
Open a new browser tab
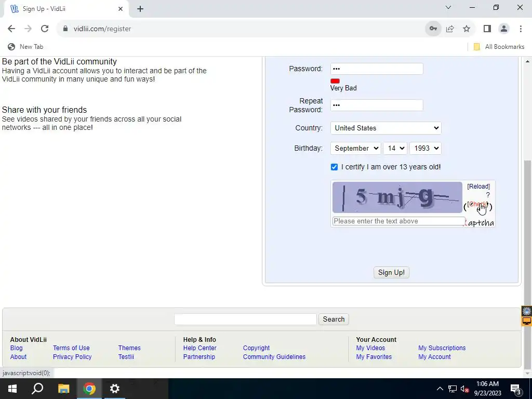point(140,9)
